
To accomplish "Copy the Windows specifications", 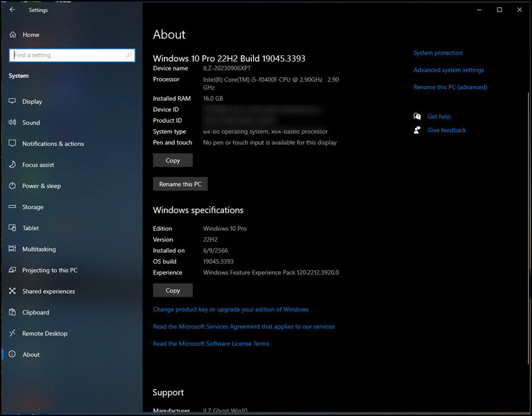I will tap(173, 291).
